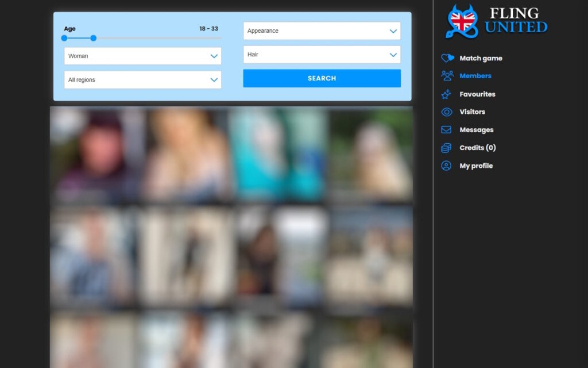The image size is (588, 368).
Task: Open the blonde member photo in the top row
Action: click(x=188, y=155)
